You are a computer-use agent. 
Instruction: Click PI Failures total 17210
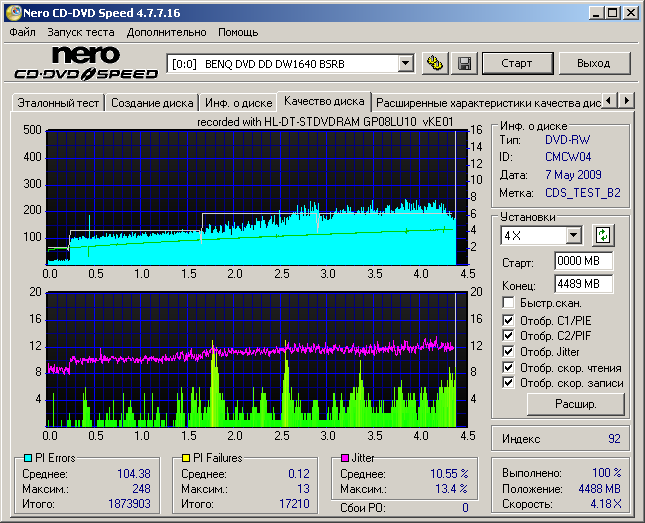[294, 504]
